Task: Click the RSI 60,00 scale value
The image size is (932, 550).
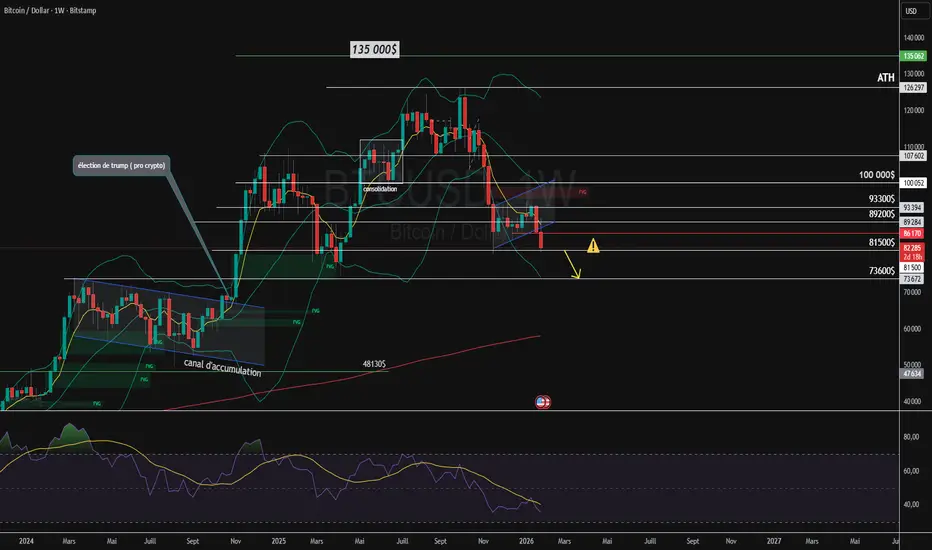Action: point(911,471)
